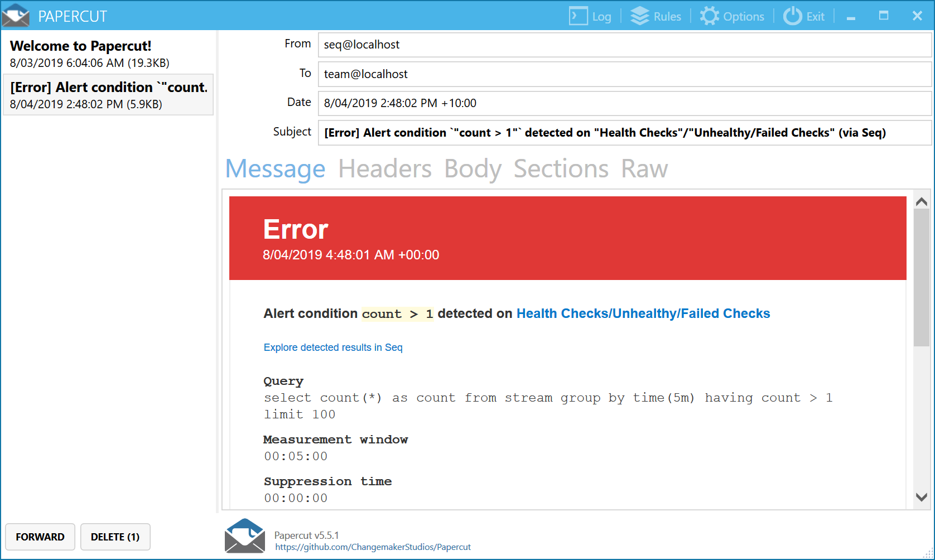Click the '8/03/2019 6:04:06 AM (19.3KB)' text

[x=90, y=63]
